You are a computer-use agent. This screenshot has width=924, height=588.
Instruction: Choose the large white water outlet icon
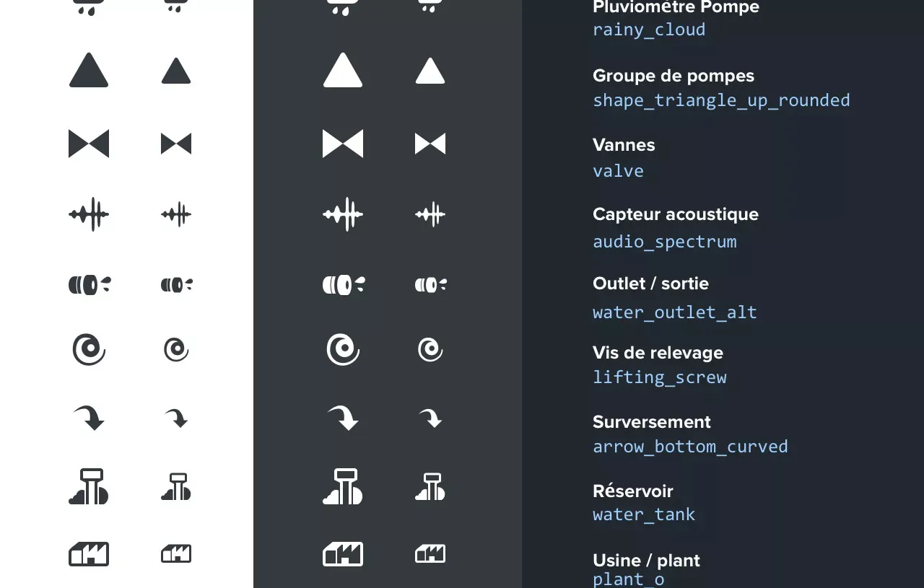[343, 285]
